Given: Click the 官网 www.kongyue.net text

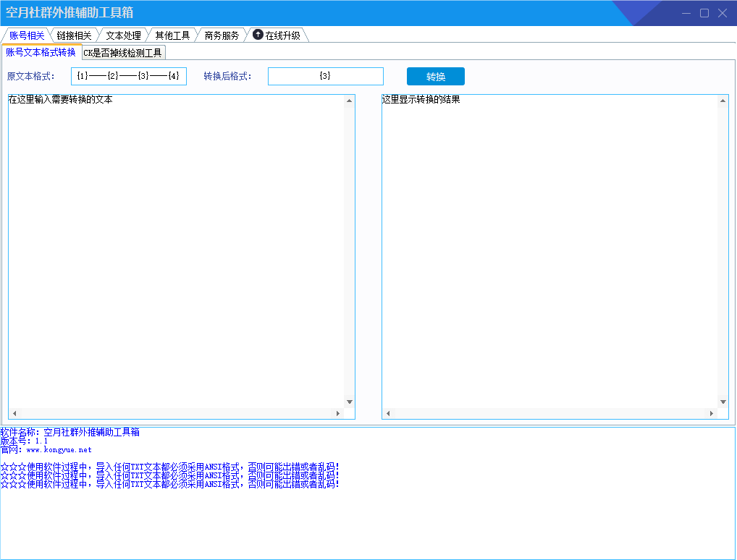Looking at the screenshot, I should coord(46,449).
